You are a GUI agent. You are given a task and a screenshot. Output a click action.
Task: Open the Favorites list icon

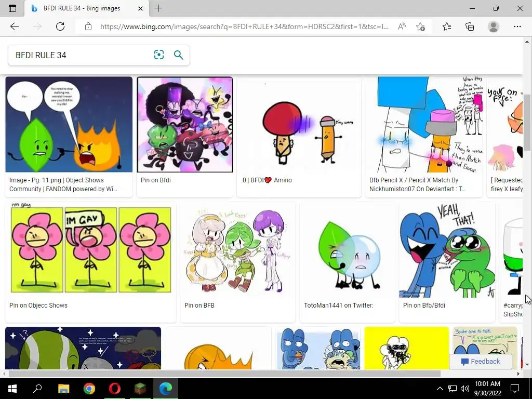coord(447,26)
